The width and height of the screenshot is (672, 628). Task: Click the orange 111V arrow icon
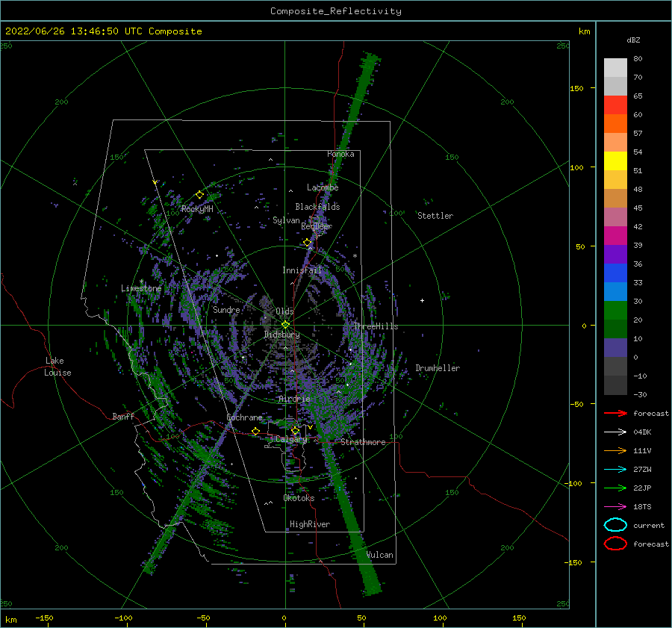[x=615, y=450]
